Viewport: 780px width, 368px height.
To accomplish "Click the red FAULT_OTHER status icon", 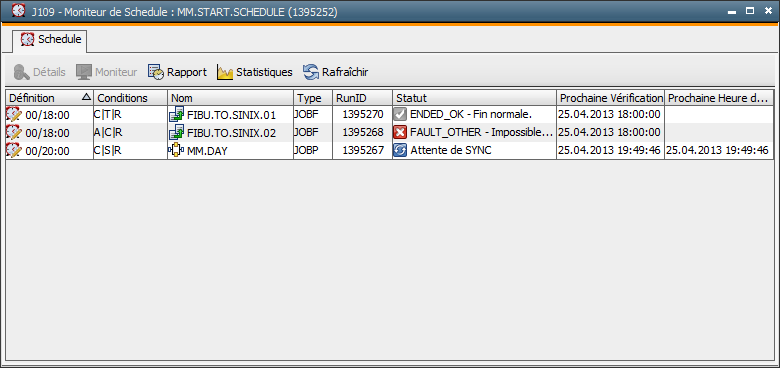I will point(400,133).
